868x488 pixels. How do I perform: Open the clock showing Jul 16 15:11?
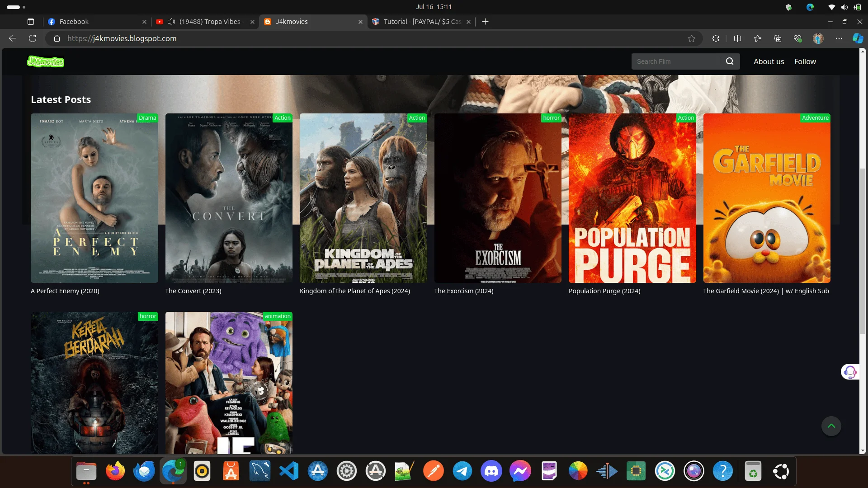[434, 7]
